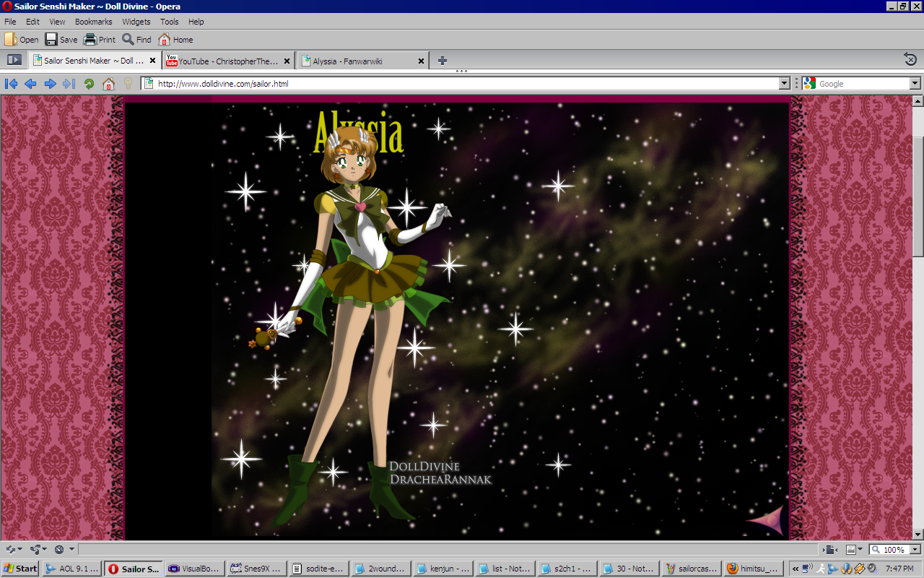Click the Windows Start button
Image resolution: width=924 pixels, height=578 pixels.
pyautogui.click(x=20, y=569)
